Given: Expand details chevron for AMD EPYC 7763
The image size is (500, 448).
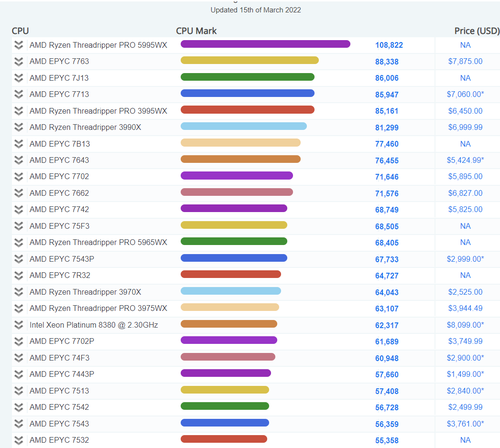Looking at the screenshot, I should (19, 61).
